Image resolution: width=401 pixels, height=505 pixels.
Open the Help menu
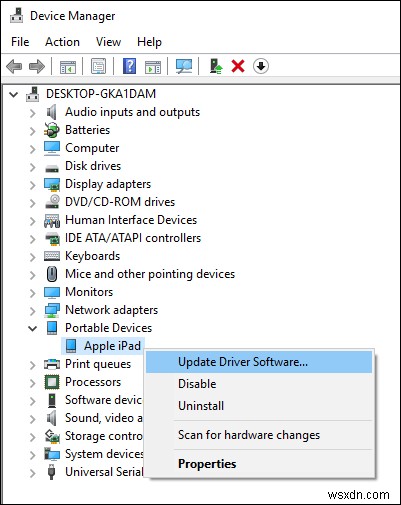149,42
